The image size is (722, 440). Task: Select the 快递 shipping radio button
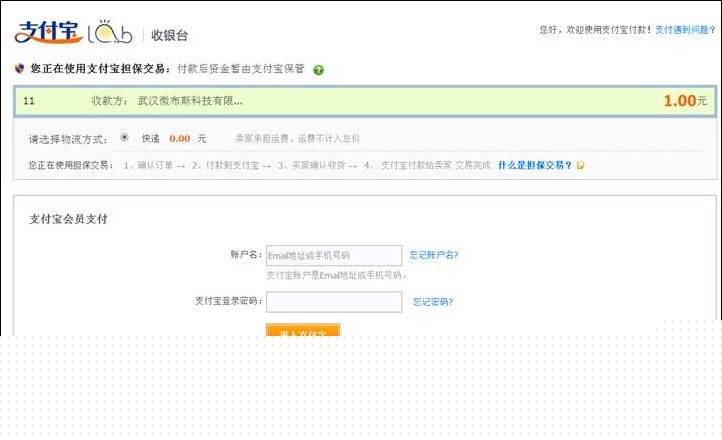click(124, 137)
